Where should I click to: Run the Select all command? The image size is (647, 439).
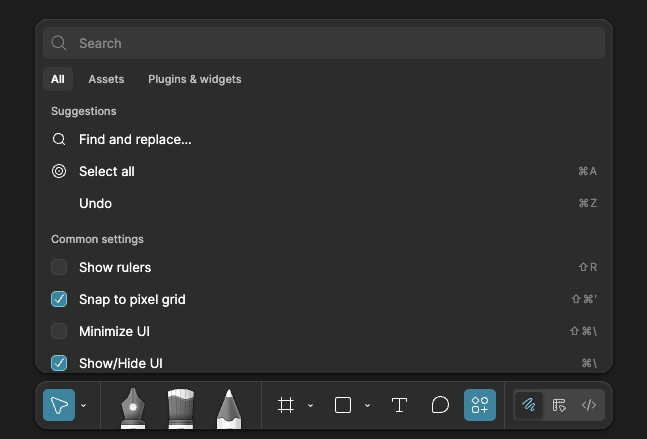pyautogui.click(x=324, y=171)
